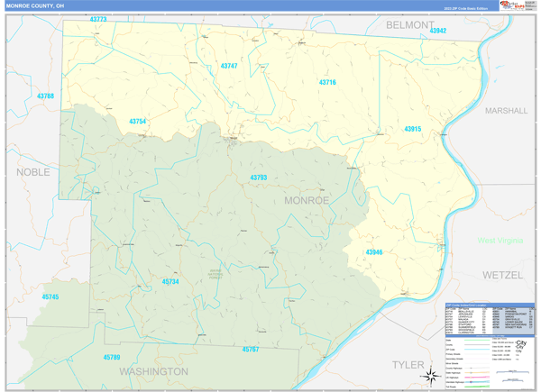Click the West Virginia state label
The height and width of the screenshot is (392, 541).
[500, 241]
